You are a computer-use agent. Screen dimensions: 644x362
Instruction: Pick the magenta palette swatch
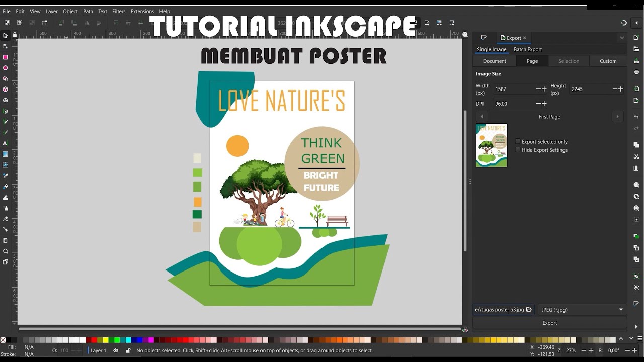click(151, 340)
